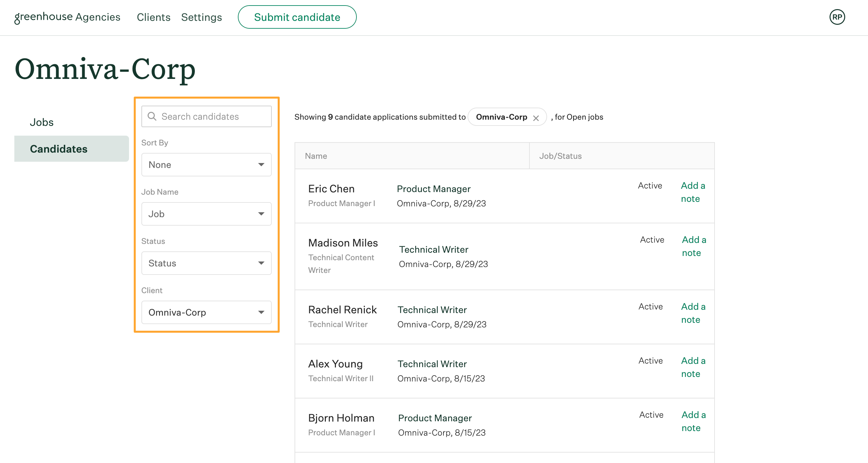This screenshot has width=868, height=463.
Task: Click the search magnifier icon
Action: point(152,116)
